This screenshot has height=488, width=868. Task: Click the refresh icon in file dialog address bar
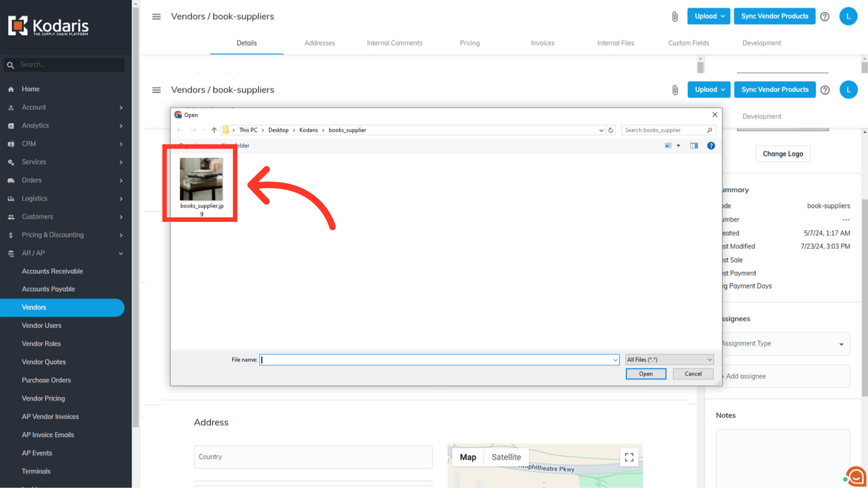click(x=611, y=130)
